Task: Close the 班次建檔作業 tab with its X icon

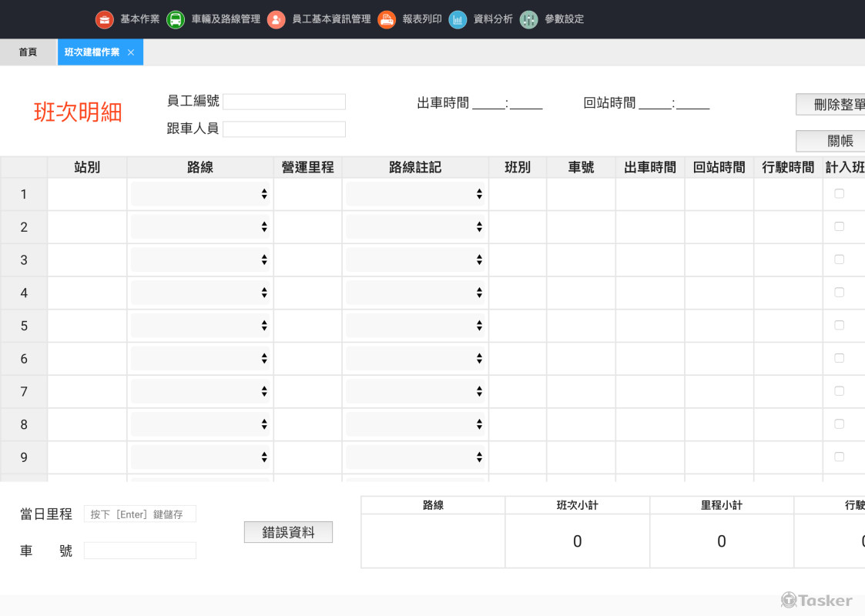Action: click(x=130, y=52)
